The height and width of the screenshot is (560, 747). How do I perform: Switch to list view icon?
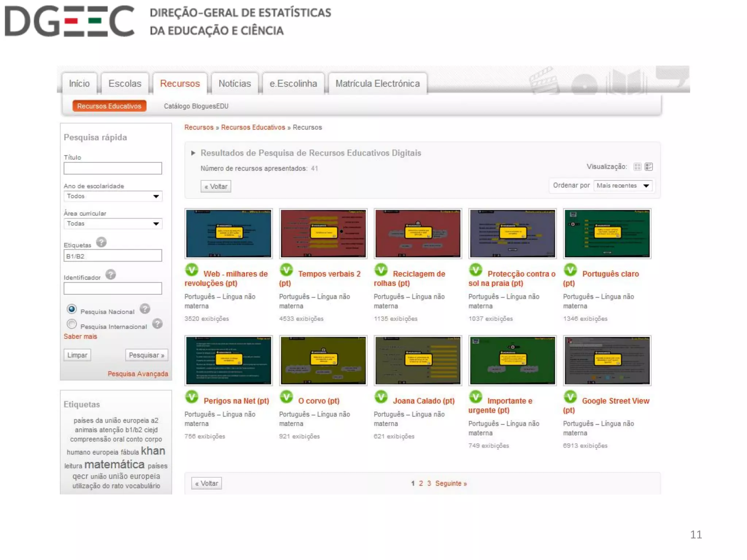tap(649, 167)
